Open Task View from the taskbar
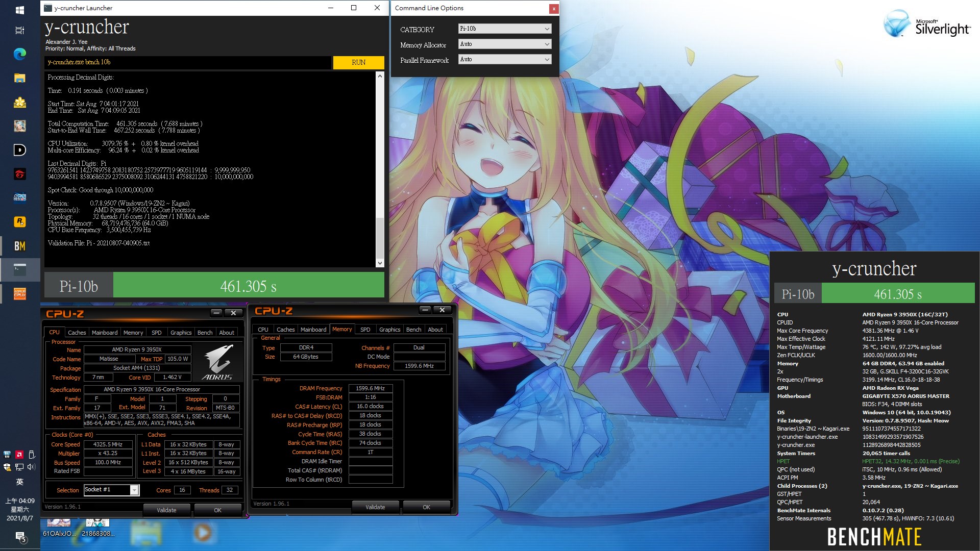 tap(19, 31)
